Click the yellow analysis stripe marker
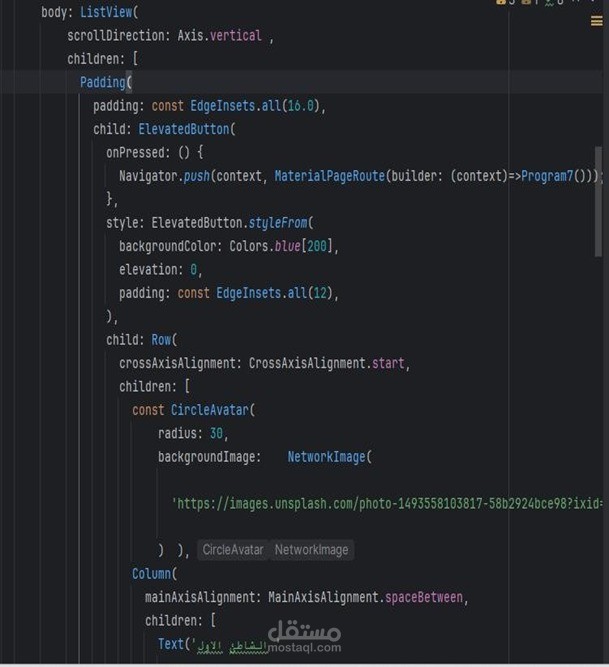This screenshot has height=667, width=609. click(x=597, y=21)
